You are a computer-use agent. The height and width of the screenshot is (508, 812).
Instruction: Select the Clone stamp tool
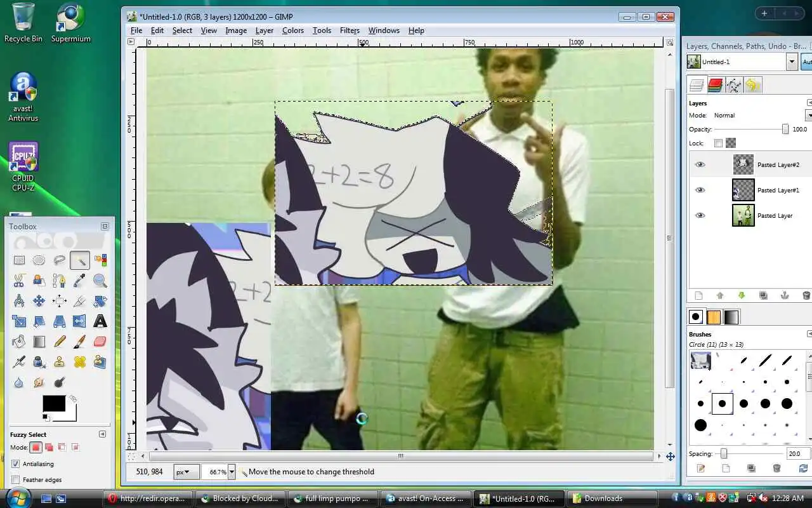tap(60, 362)
